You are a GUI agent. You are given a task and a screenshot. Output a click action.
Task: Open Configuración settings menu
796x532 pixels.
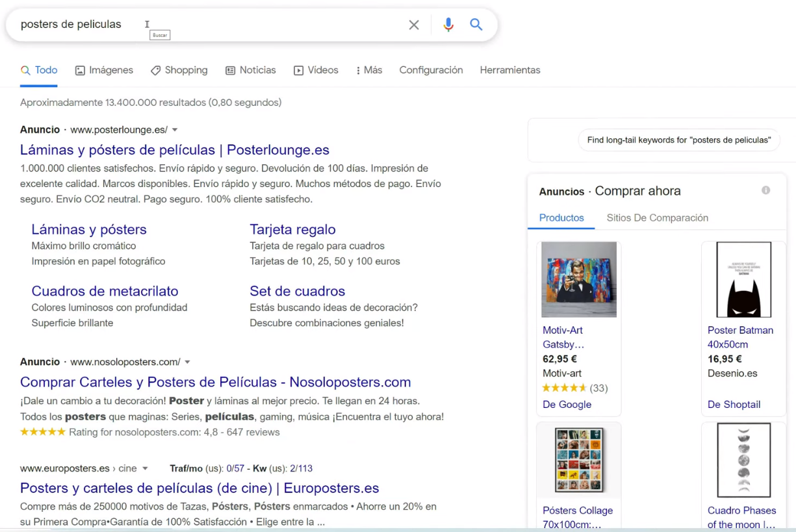pyautogui.click(x=431, y=70)
